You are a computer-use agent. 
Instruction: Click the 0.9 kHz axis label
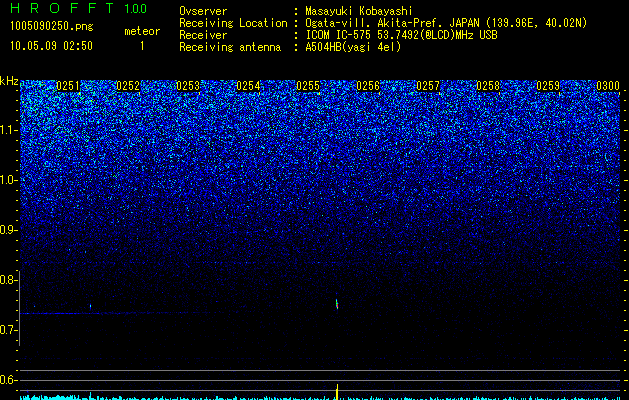9,230
